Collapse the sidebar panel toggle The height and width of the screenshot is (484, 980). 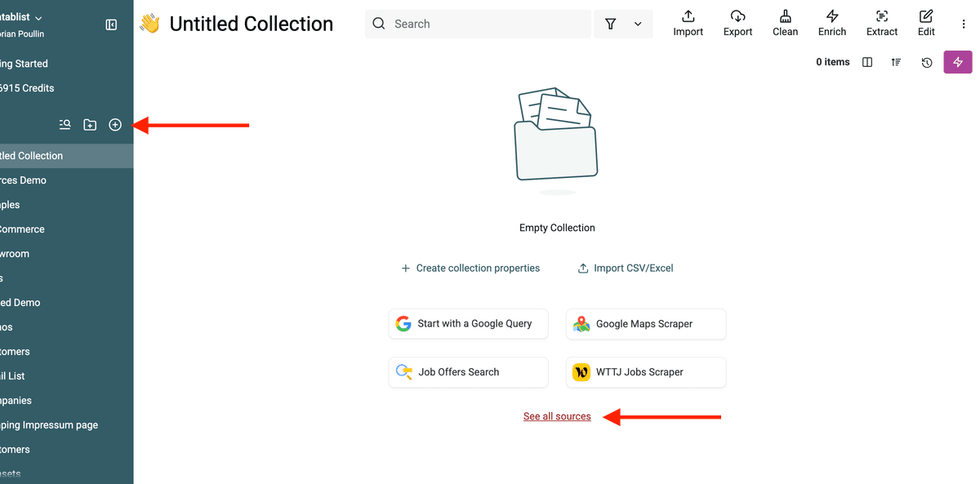[111, 24]
